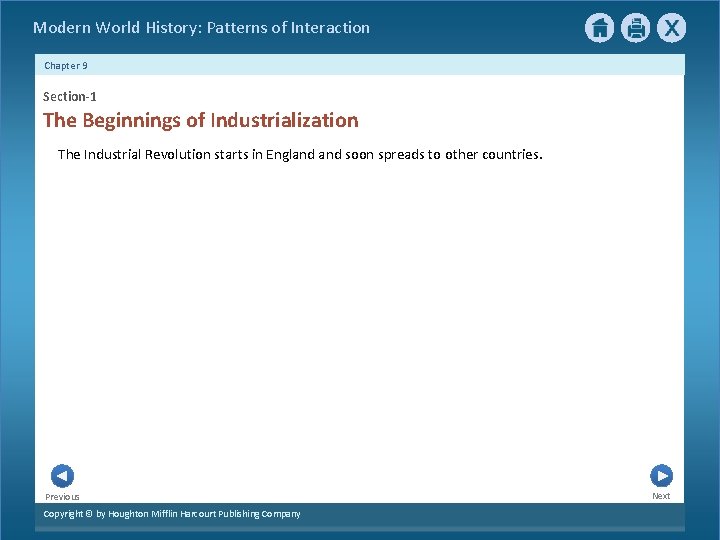This screenshot has height=540, width=720.
Task: Click heading The Beginnings of Industrialization
Action: 201,120
